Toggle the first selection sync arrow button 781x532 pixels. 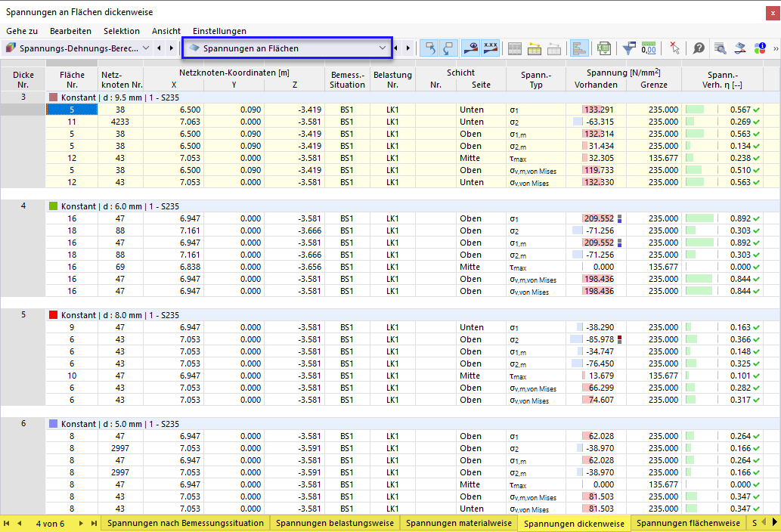(x=429, y=48)
